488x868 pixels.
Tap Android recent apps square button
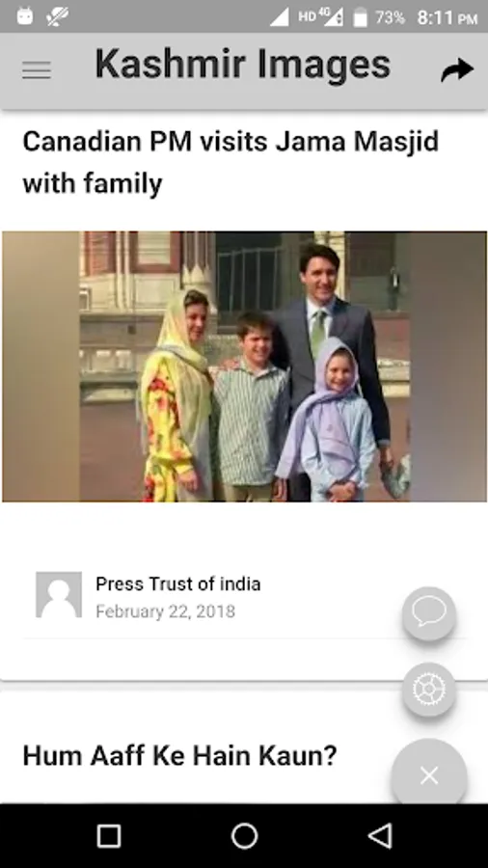[x=108, y=836]
